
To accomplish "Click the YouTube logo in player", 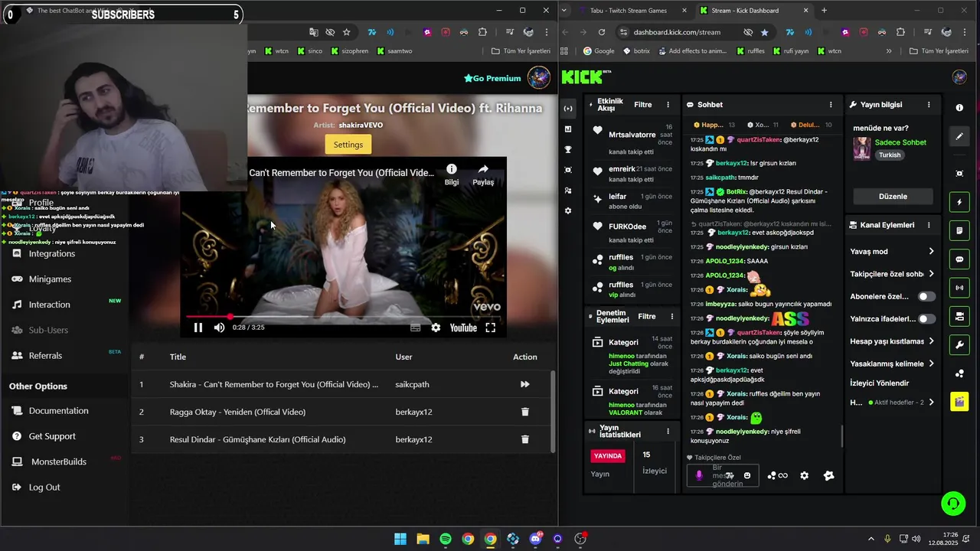I will tap(463, 328).
